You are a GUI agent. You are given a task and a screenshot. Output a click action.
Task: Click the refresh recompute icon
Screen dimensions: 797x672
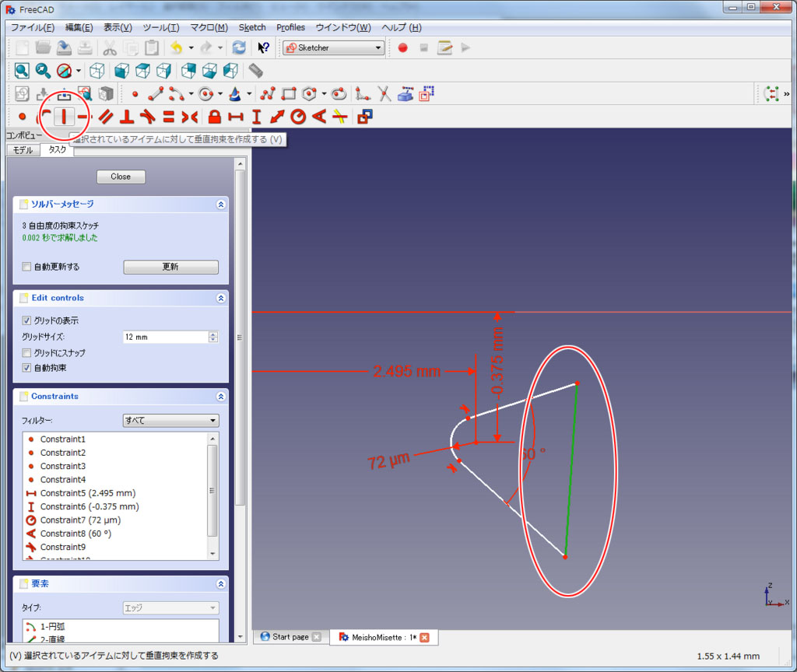239,47
